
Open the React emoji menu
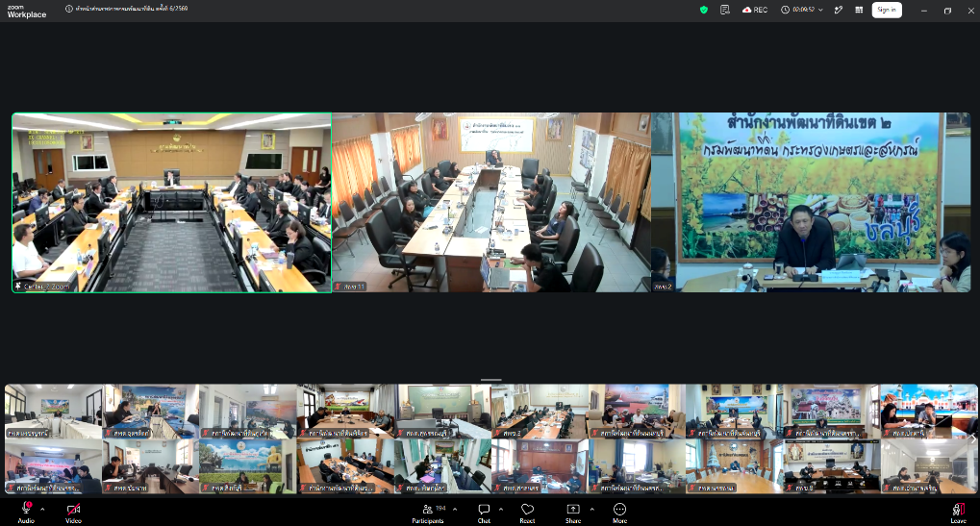527,513
